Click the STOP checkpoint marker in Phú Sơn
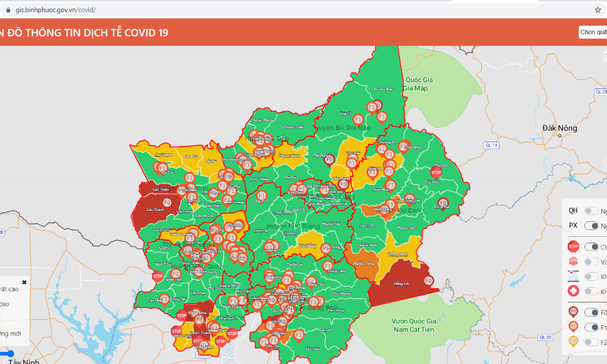607x364 pixels. pyautogui.click(x=436, y=172)
